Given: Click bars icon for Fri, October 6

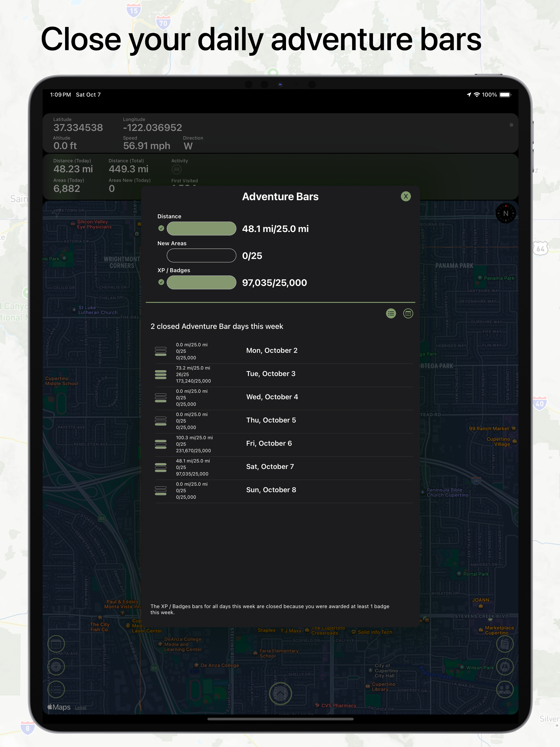Looking at the screenshot, I should point(161,444).
